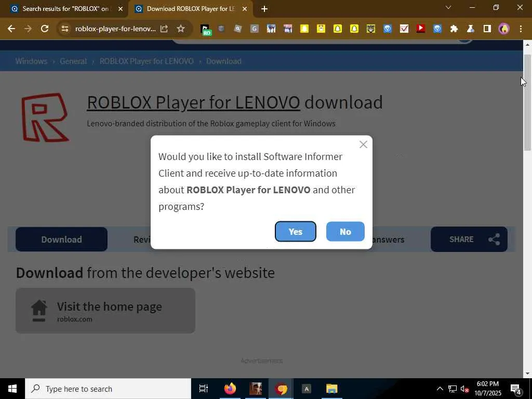Open the network status tray icon

point(453,389)
